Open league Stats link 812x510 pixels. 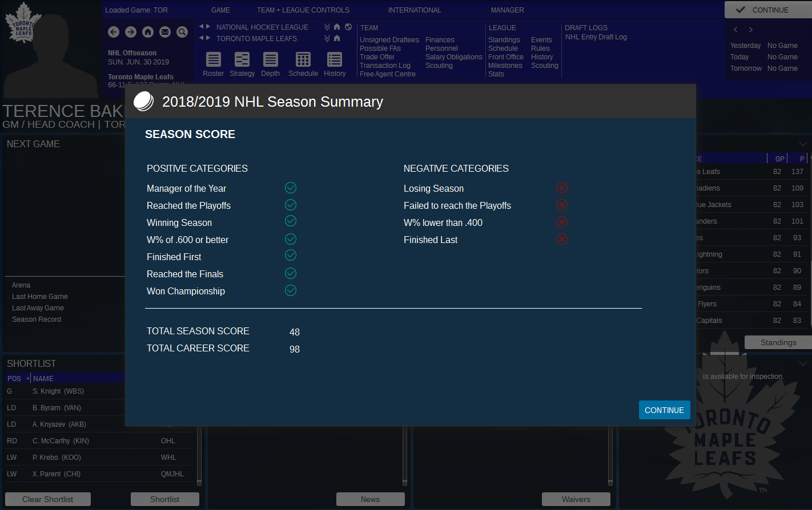(x=496, y=74)
